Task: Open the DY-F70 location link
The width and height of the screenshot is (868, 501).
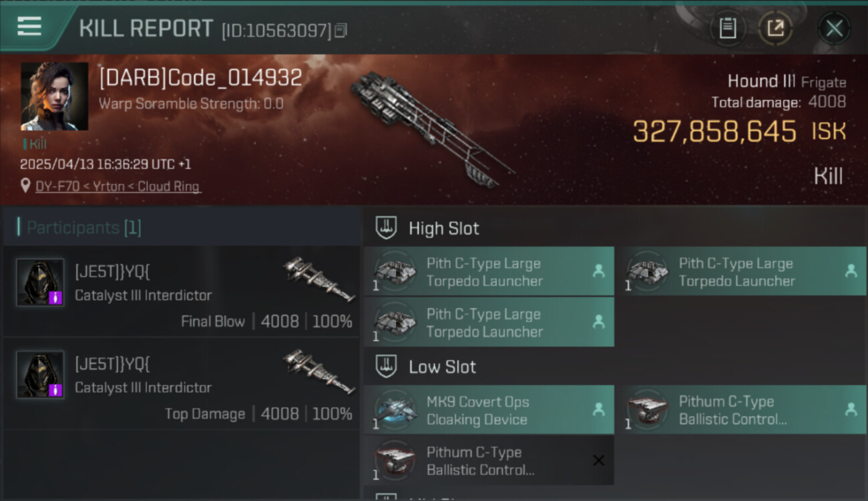Action: pyautogui.click(x=118, y=186)
